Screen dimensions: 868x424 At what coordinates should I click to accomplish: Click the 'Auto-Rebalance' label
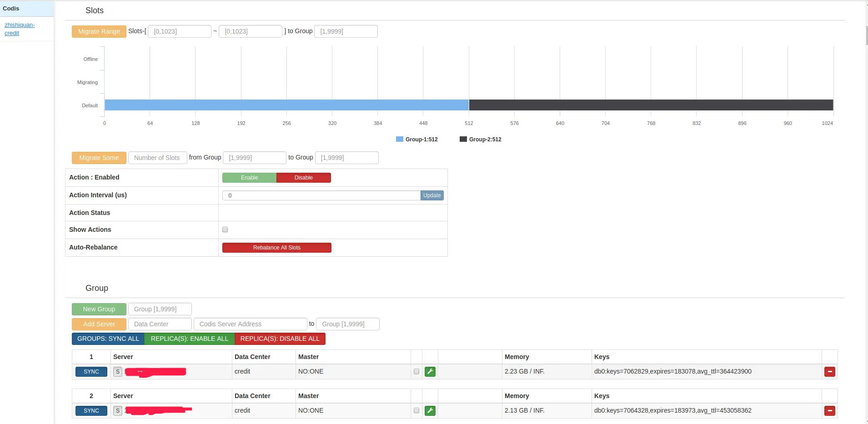tap(93, 247)
